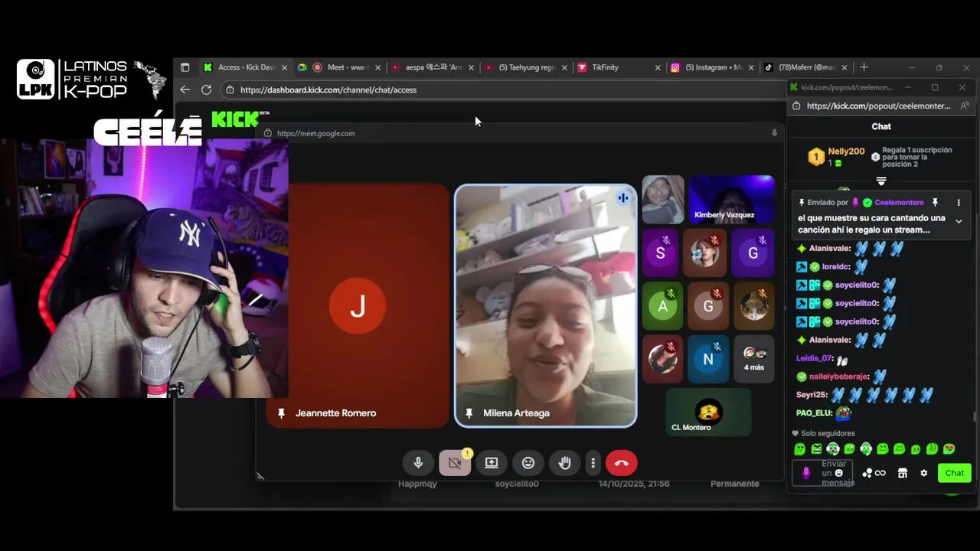Reload the Kick dashboard page
The width and height of the screenshot is (980, 551).
(x=206, y=90)
